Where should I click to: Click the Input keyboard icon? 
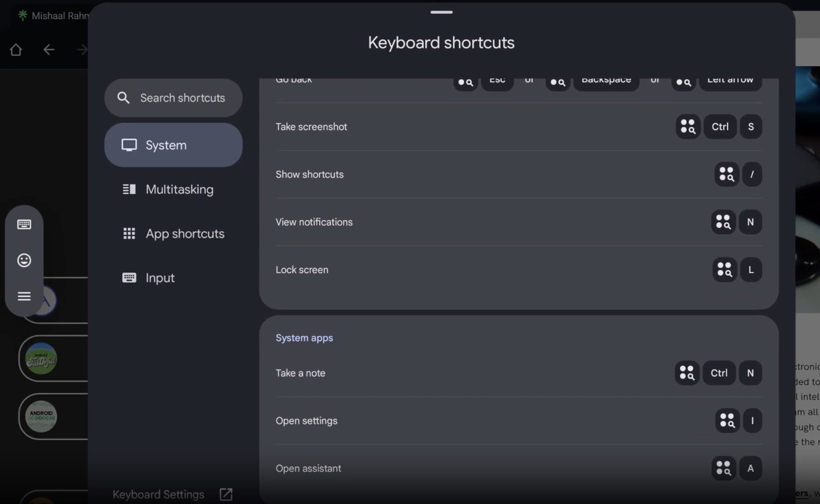[x=129, y=278]
